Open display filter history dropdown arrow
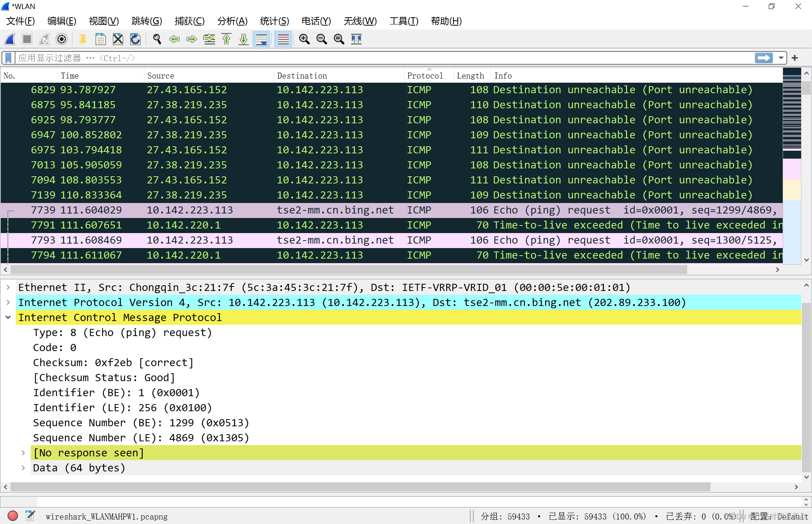The width and height of the screenshot is (812, 524). (781, 58)
